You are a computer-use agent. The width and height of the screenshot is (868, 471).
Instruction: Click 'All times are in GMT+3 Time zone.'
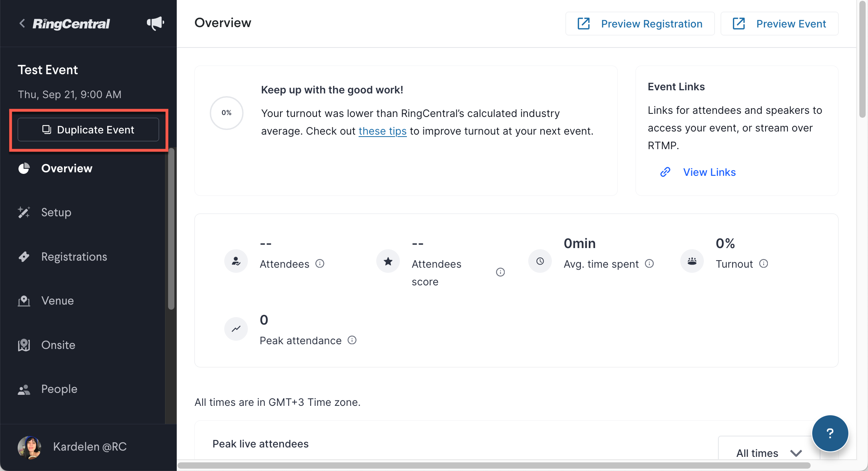click(277, 402)
